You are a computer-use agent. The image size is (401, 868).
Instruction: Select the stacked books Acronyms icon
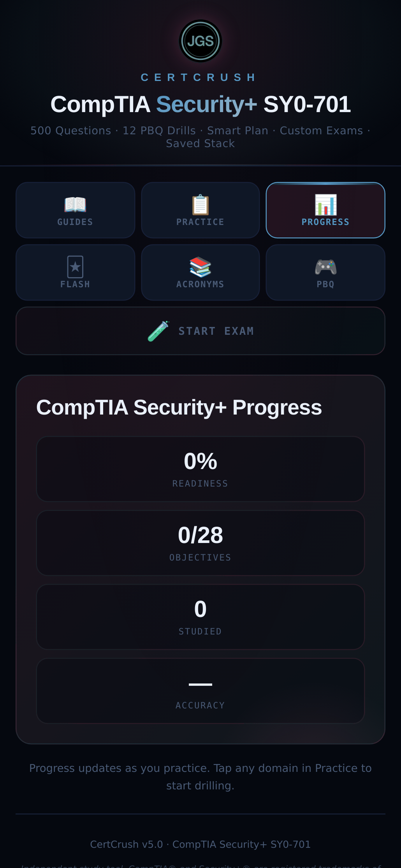click(200, 267)
